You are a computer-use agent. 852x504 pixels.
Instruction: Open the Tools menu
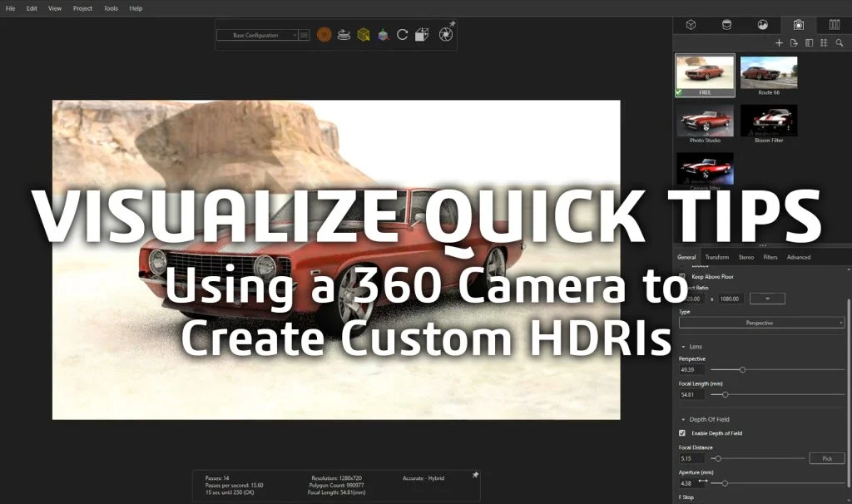[110, 8]
